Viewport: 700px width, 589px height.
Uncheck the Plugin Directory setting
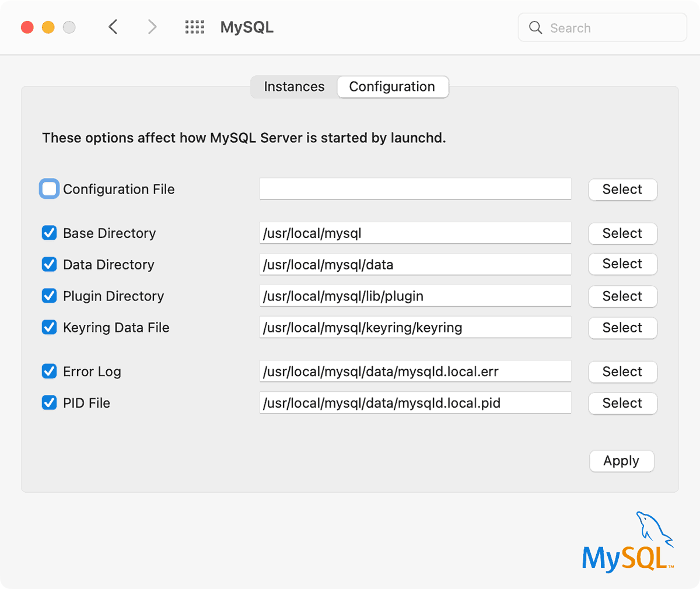click(49, 296)
